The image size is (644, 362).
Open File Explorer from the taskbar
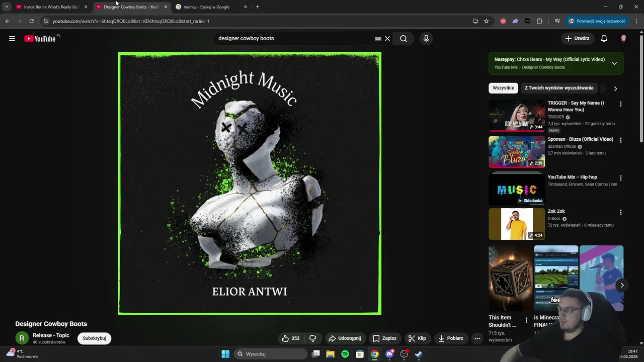point(331,354)
